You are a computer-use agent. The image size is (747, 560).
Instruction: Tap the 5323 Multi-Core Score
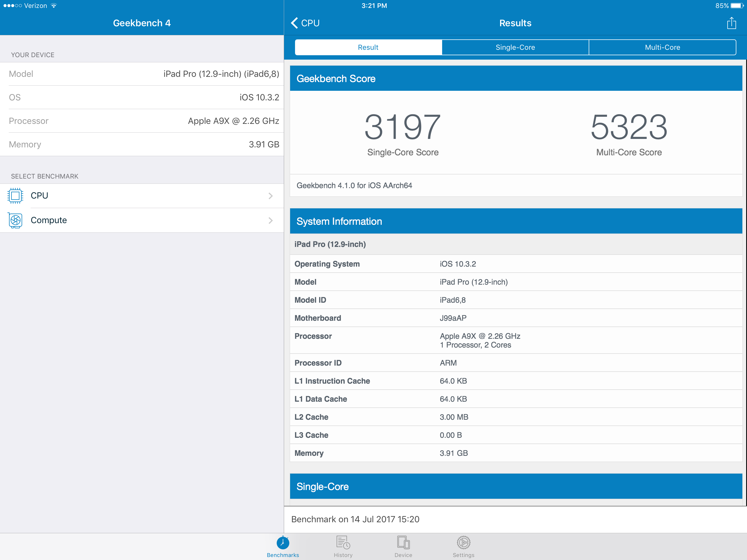pos(629,127)
